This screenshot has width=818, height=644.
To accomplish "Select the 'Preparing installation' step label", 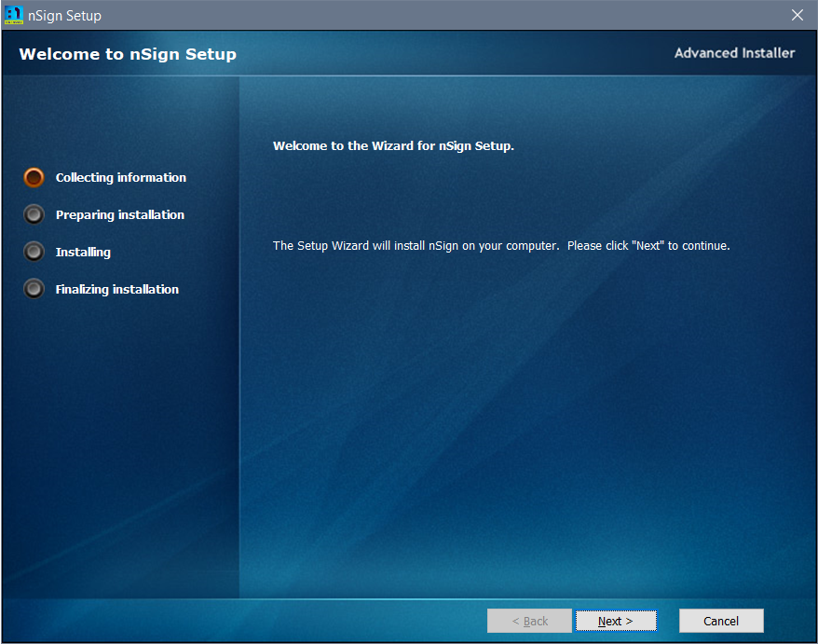I will coord(120,214).
